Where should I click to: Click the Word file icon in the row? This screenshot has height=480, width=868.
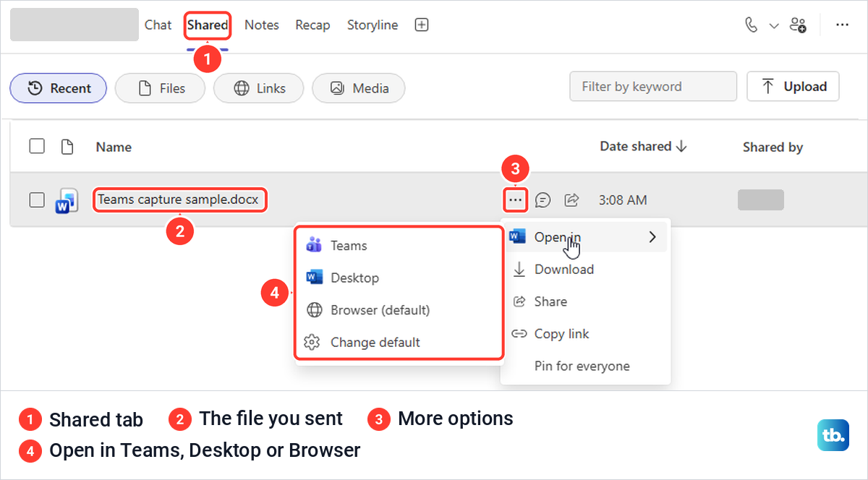pos(67,201)
